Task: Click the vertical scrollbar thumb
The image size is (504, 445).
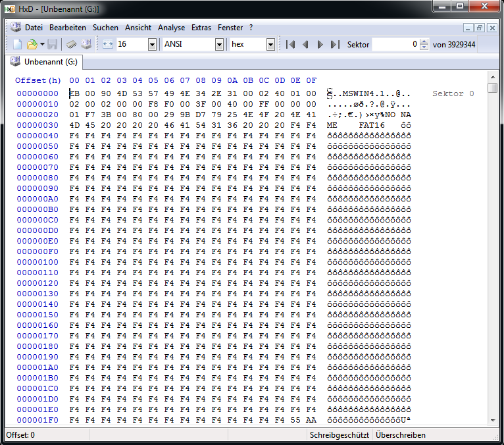Action: click(492, 88)
